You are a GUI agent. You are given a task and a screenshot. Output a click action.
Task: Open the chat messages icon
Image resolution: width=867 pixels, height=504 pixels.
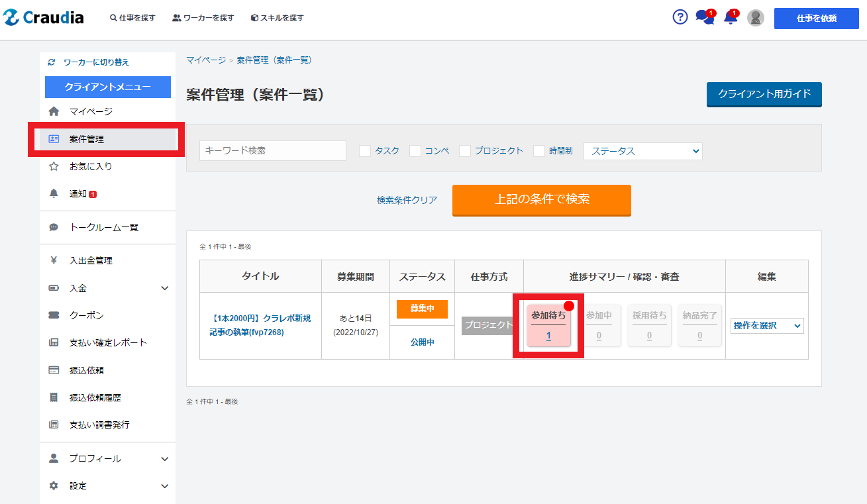[704, 18]
